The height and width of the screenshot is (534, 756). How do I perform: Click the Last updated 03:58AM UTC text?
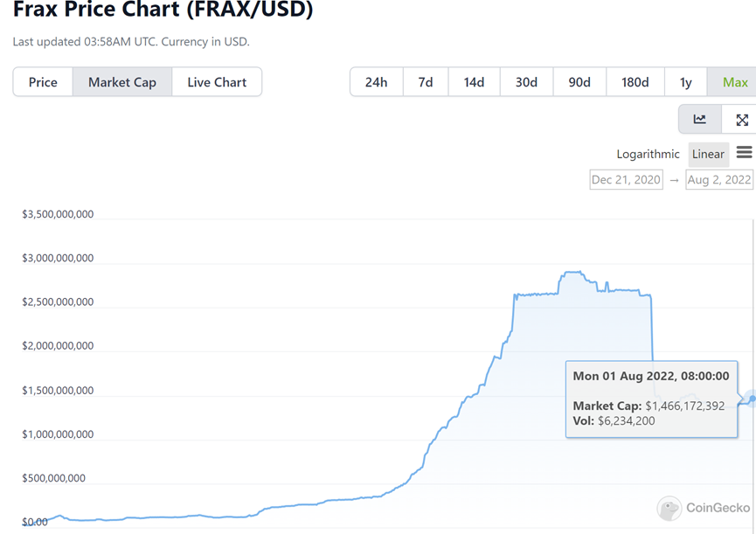[130, 41]
